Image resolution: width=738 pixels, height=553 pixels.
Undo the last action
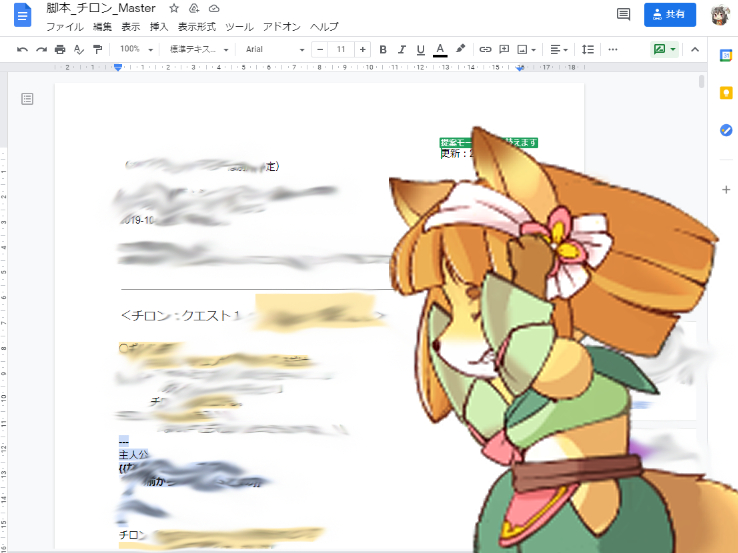(22, 49)
